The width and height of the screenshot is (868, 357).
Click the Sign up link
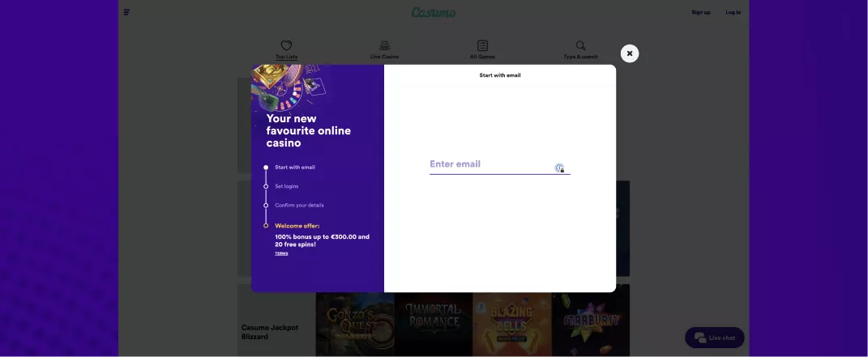(700, 12)
